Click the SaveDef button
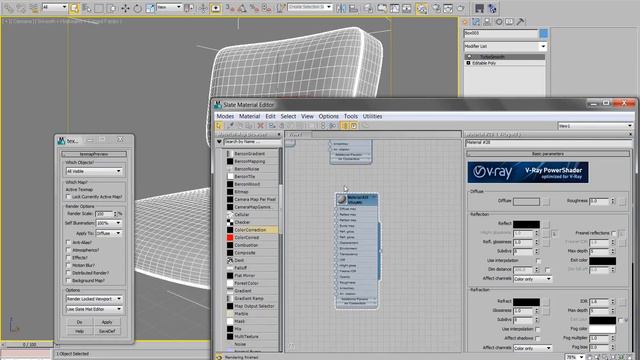Screen dimensions: 640x360 [x=107, y=331]
